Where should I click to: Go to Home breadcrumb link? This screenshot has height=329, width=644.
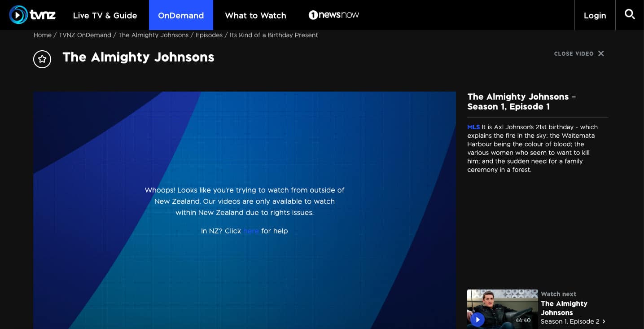click(x=43, y=35)
